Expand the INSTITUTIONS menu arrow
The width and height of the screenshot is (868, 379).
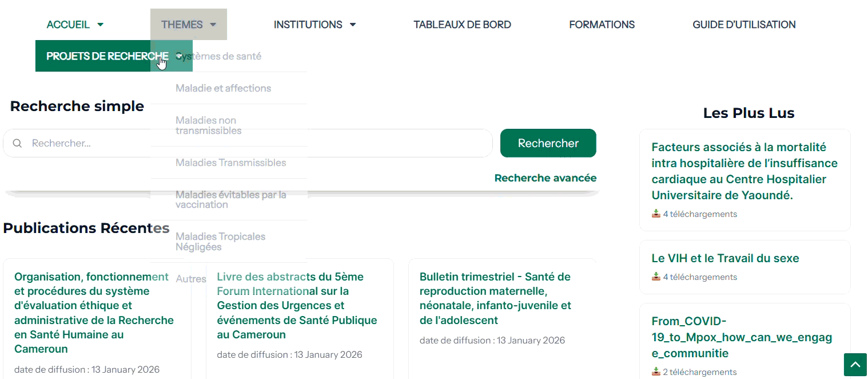353,25
